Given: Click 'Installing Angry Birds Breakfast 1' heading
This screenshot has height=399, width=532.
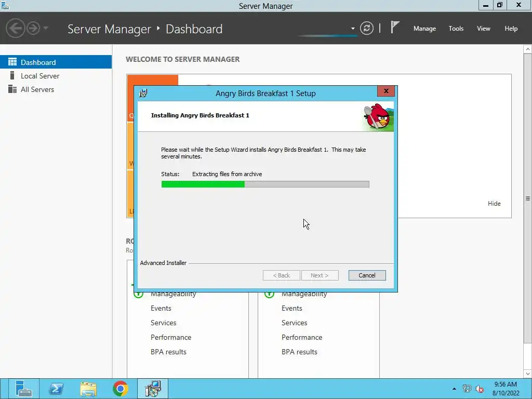Looking at the screenshot, I should [200, 115].
